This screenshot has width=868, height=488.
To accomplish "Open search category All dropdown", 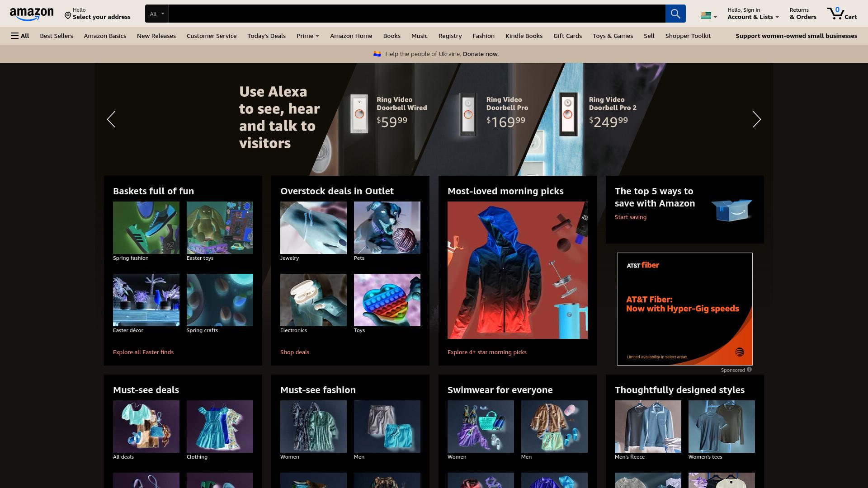I will tap(157, 14).
